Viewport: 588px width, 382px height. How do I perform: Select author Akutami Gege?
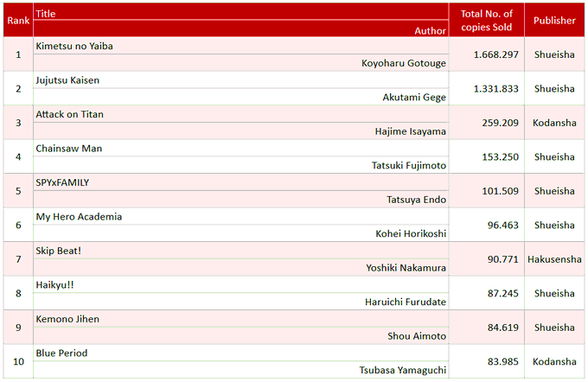414,98
